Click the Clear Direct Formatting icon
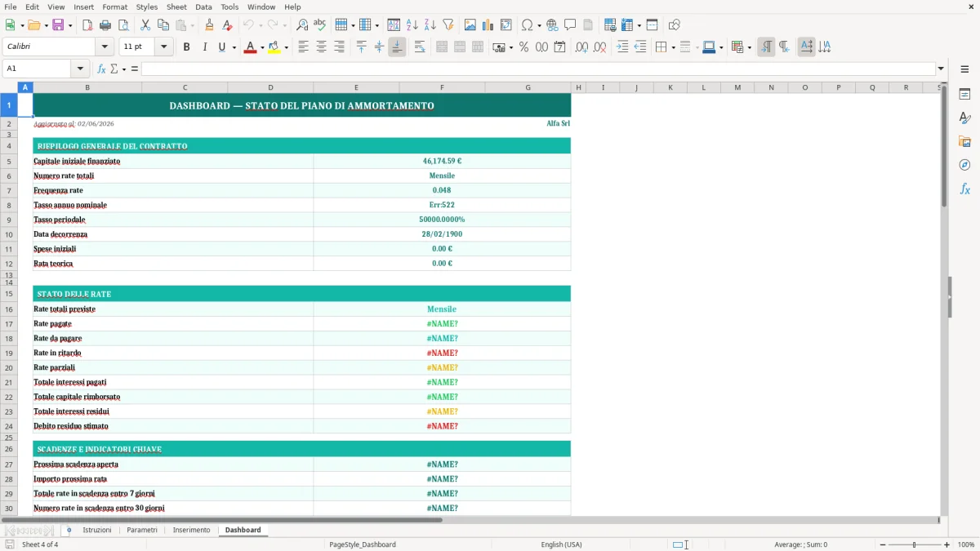Viewport: 980px width, 551px height. point(228,25)
